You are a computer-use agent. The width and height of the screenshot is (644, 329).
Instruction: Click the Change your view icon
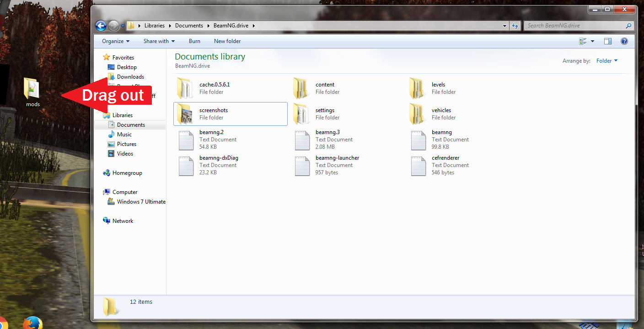(x=583, y=41)
